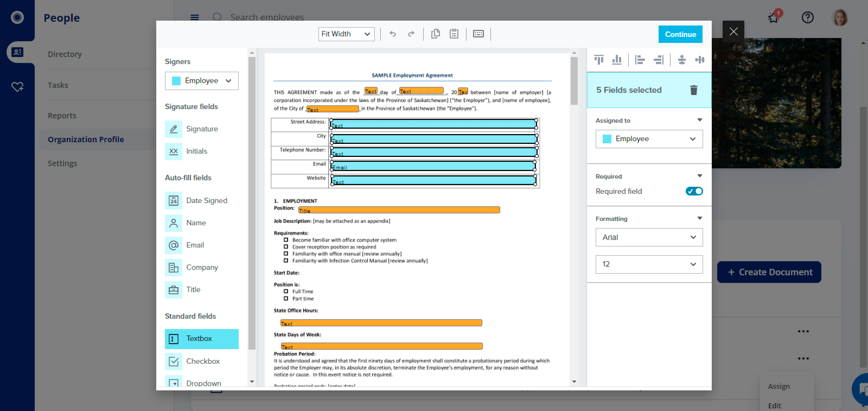Click the undo arrow in toolbar
Screen dimensions: 868x411
click(392, 34)
